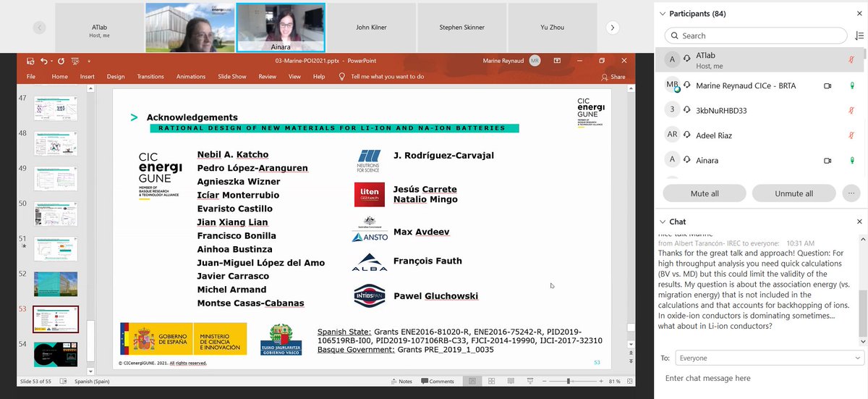Viewport: 868px width, 399px height.
Task: Click the PowerPoint Undo icon
Action: 44,62
